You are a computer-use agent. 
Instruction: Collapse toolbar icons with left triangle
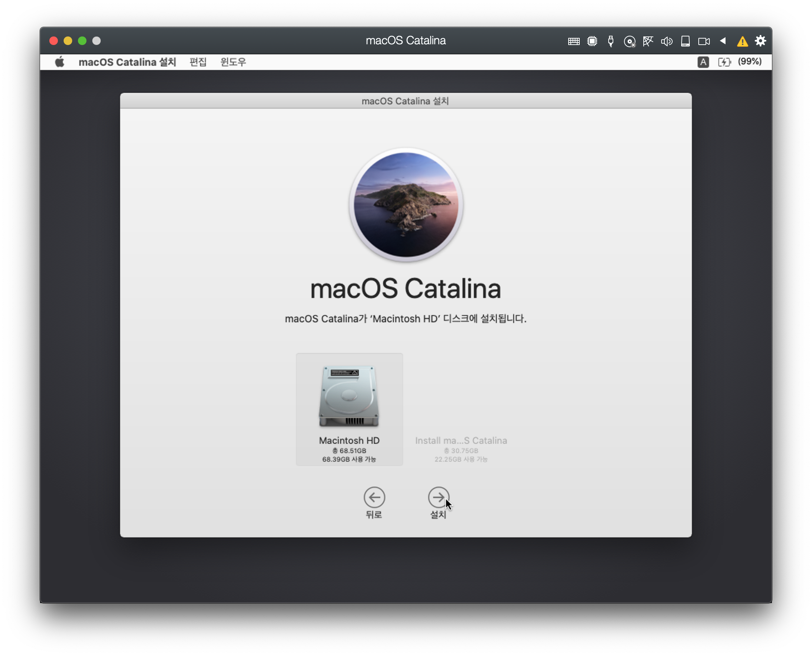(x=723, y=41)
